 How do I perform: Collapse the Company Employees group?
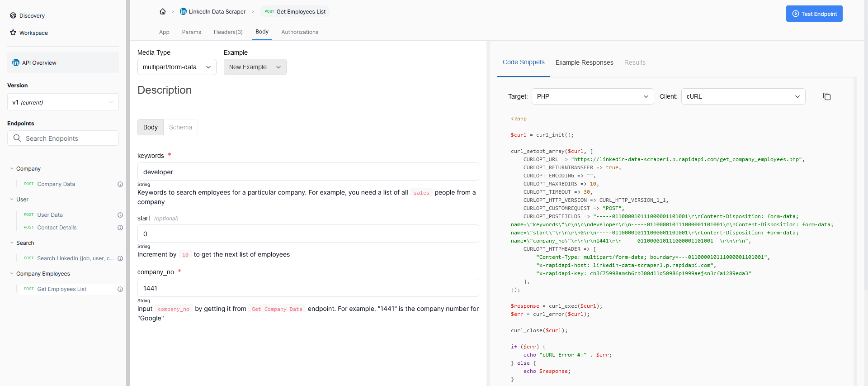12,273
